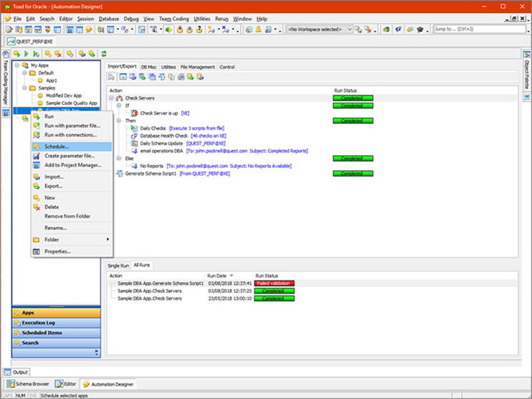
Task: Open the Search pane button
Action: pos(57,342)
